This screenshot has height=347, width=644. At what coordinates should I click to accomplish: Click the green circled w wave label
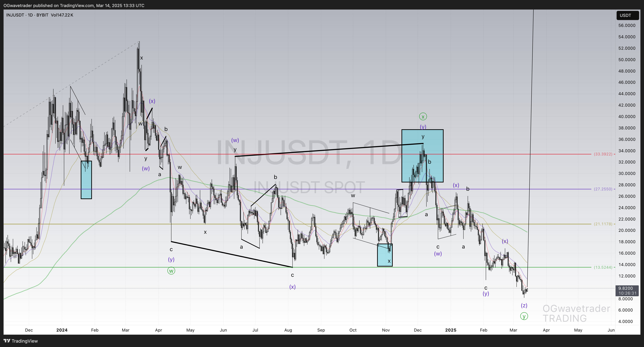pyautogui.click(x=171, y=271)
